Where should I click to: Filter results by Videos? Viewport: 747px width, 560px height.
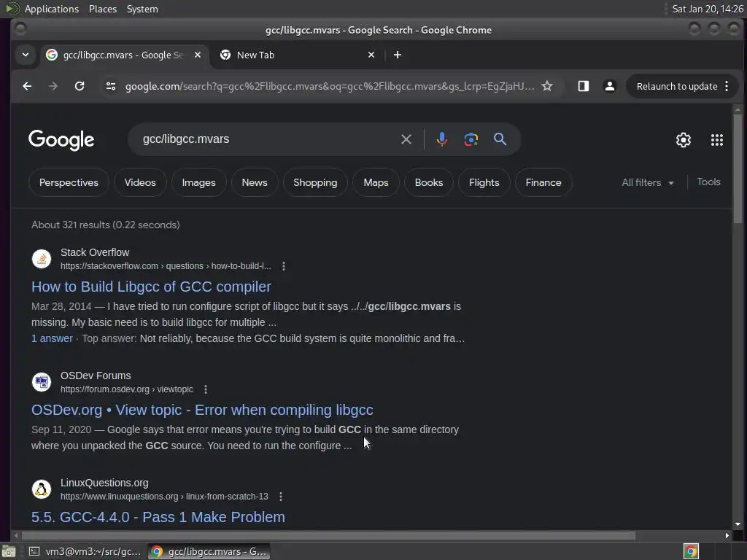coord(140,182)
